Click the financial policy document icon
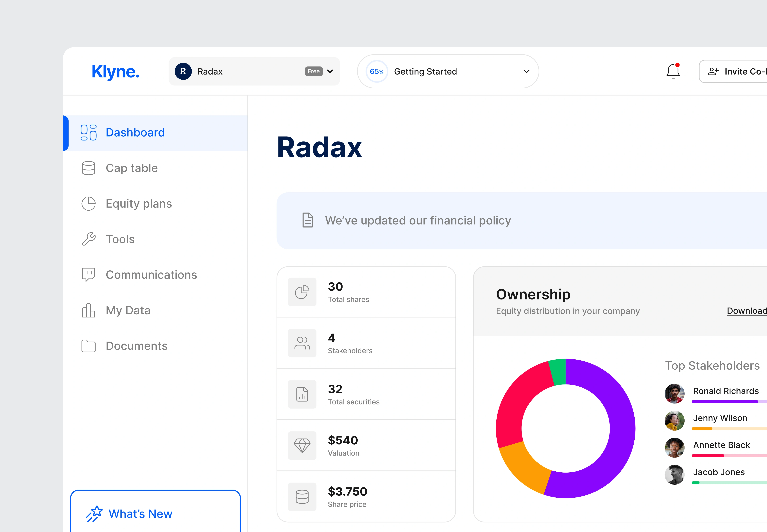The width and height of the screenshot is (767, 532). pos(308,220)
